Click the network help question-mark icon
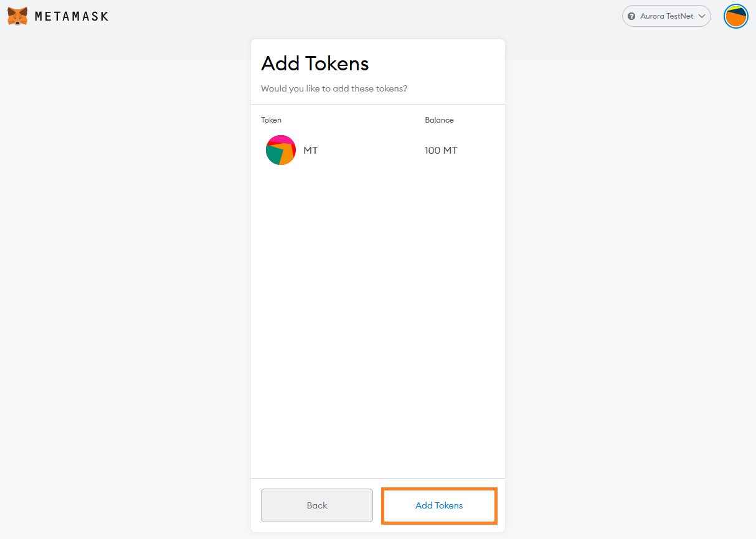The height and width of the screenshot is (539, 756). tap(631, 16)
